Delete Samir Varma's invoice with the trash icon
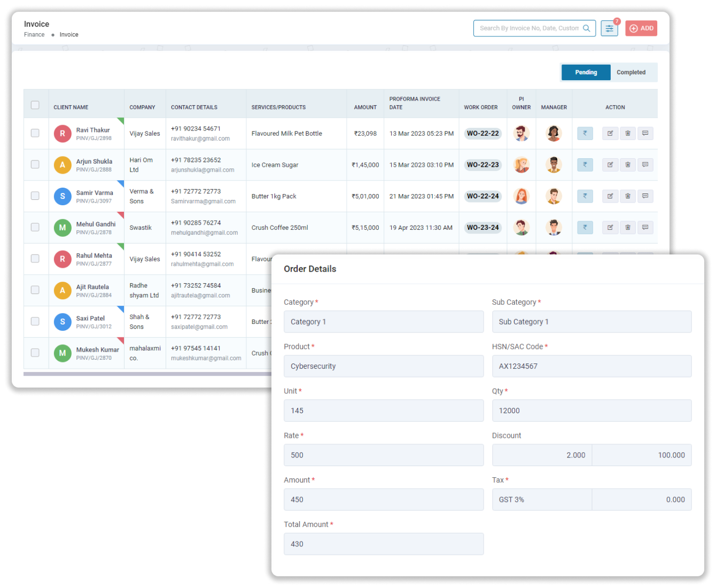 (628, 196)
